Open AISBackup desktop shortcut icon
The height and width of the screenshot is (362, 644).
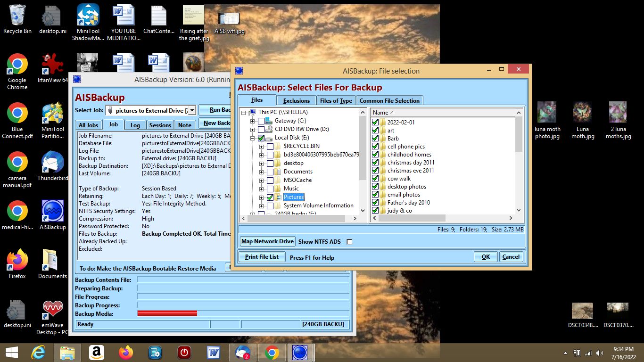coord(52,211)
